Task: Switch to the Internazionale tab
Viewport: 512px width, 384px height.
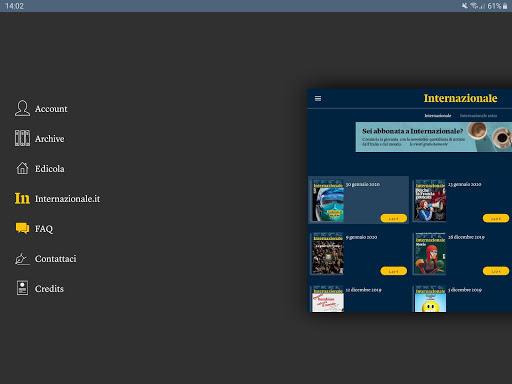Action: (438, 116)
